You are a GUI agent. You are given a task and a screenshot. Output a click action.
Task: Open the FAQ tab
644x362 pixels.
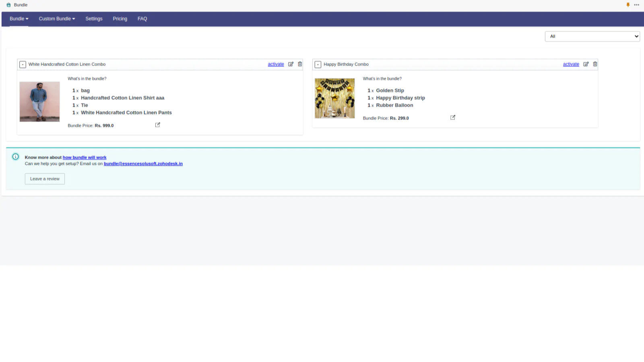coord(142,19)
